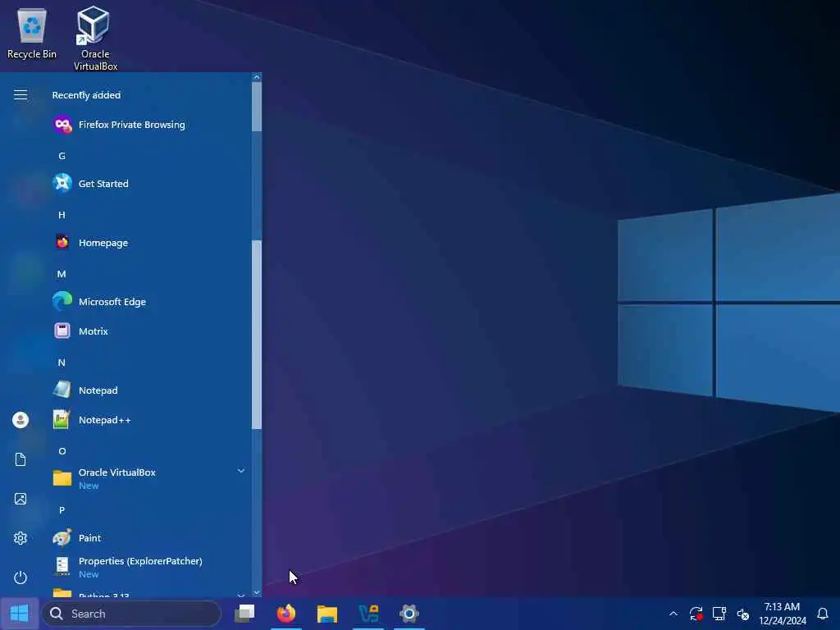Open the user account icon in Start sidebar
Viewport: 840px width, 630px height.
[21, 420]
